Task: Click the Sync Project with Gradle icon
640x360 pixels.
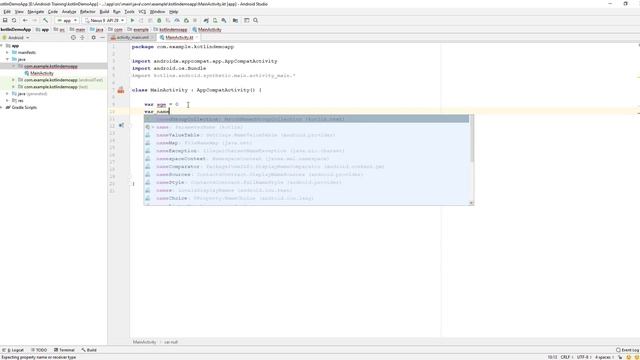Action: pos(206,20)
